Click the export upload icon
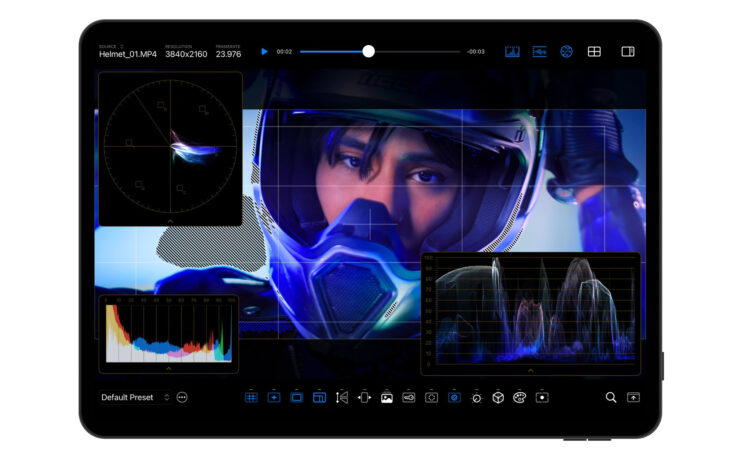Image resolution: width=740 pixels, height=460 pixels. pos(633,397)
